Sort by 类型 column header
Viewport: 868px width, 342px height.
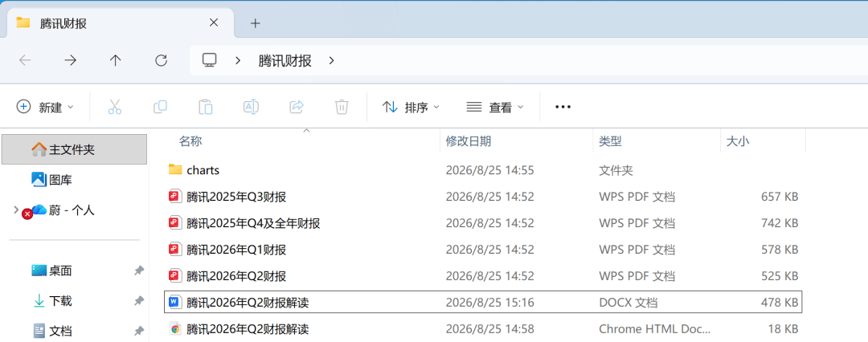(x=610, y=141)
